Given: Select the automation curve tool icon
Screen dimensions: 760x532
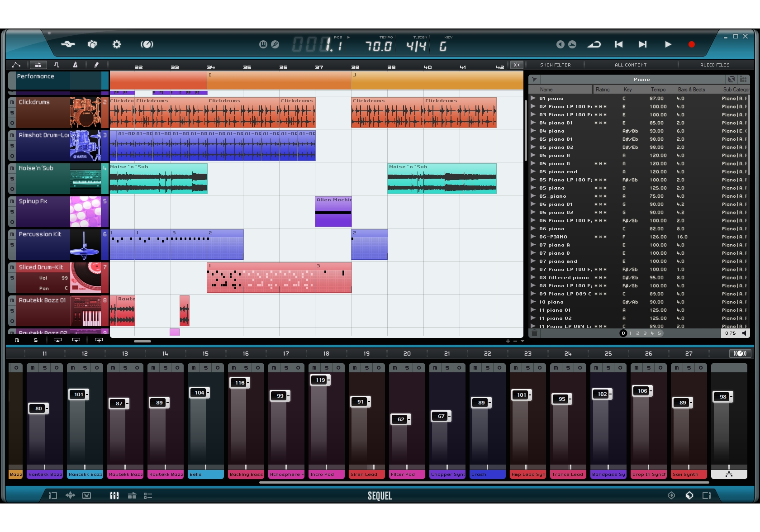Looking at the screenshot, I should tap(16, 65).
